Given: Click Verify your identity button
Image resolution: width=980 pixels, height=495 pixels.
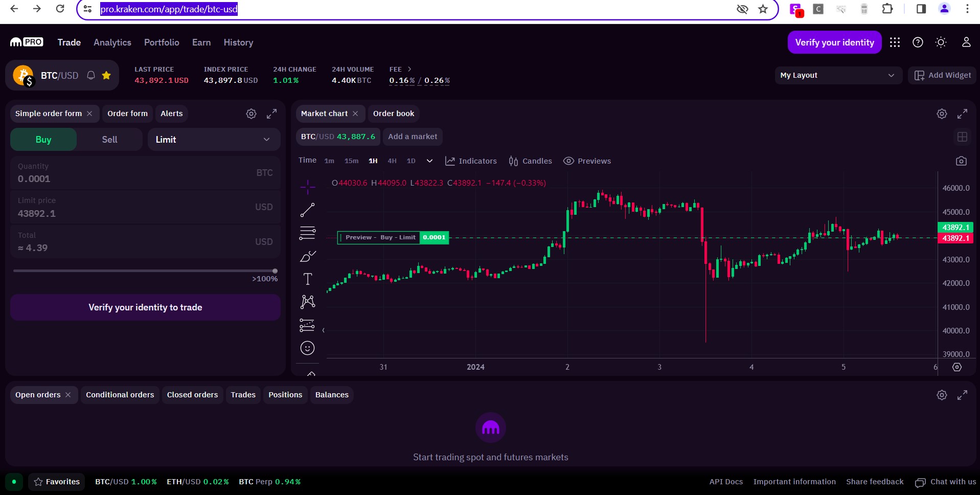Looking at the screenshot, I should [834, 42].
